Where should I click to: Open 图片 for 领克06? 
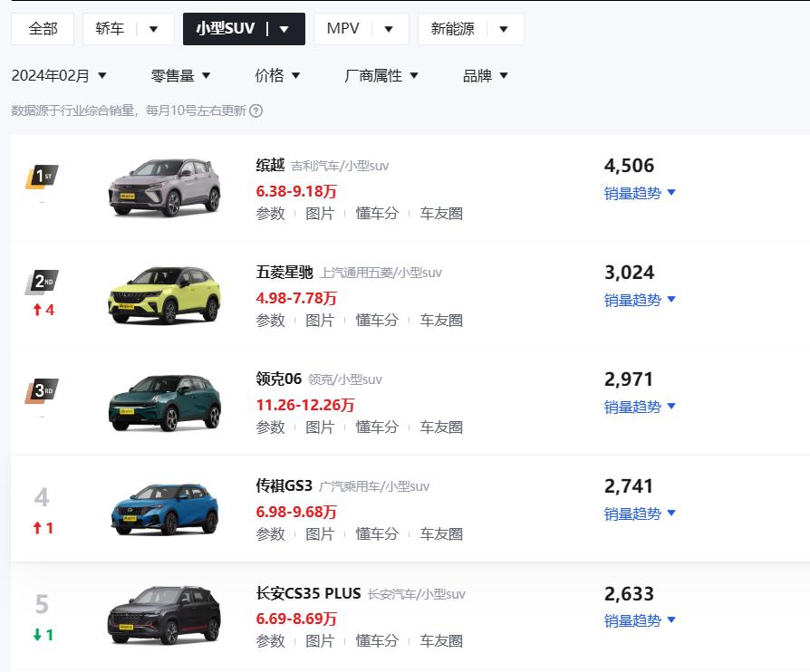coord(320,427)
